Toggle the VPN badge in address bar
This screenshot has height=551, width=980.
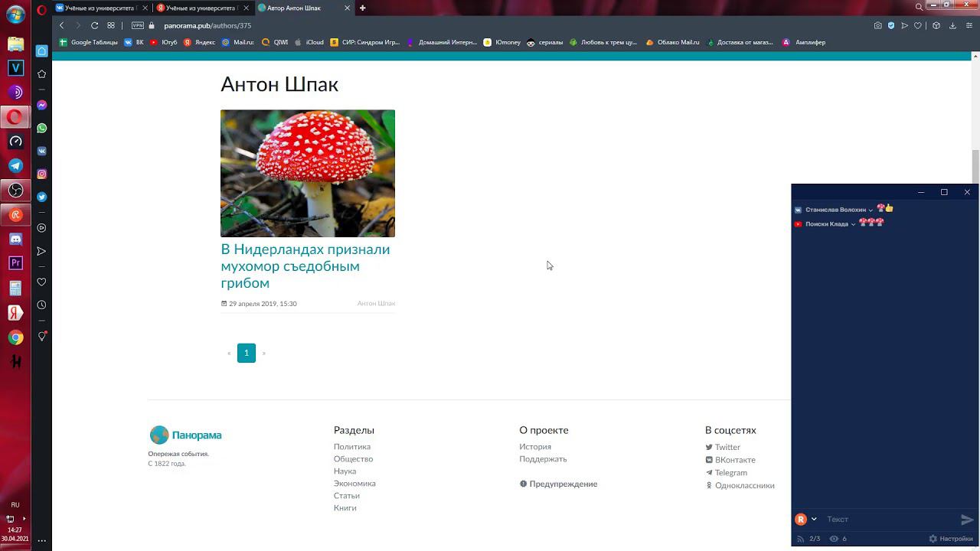[x=138, y=25]
